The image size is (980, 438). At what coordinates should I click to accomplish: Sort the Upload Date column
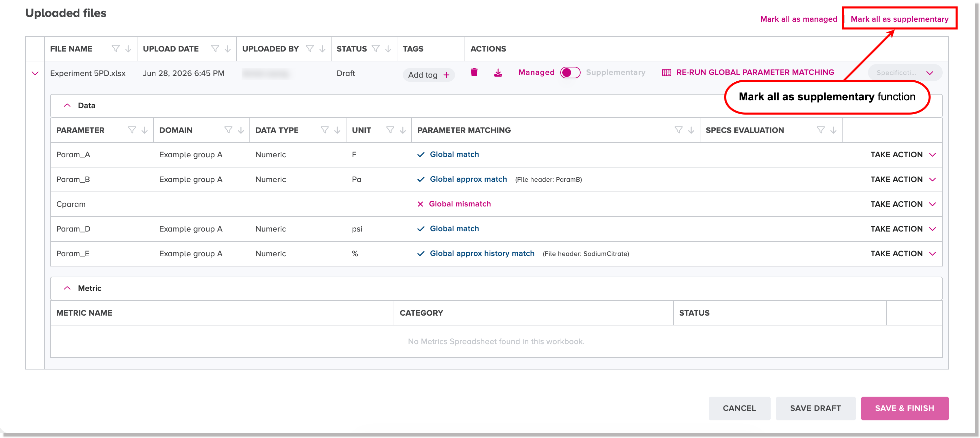(228, 49)
